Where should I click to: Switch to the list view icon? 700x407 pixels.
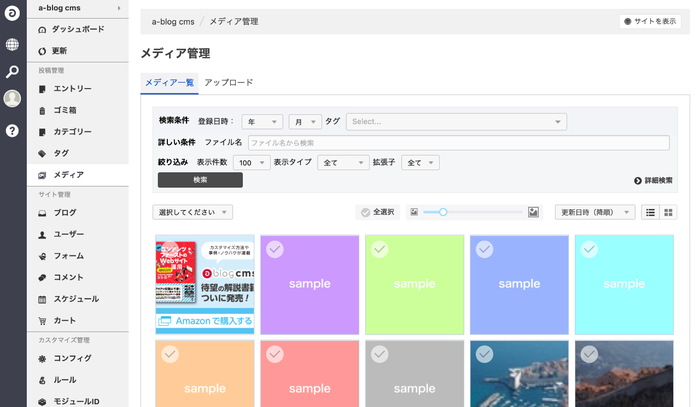tap(650, 212)
